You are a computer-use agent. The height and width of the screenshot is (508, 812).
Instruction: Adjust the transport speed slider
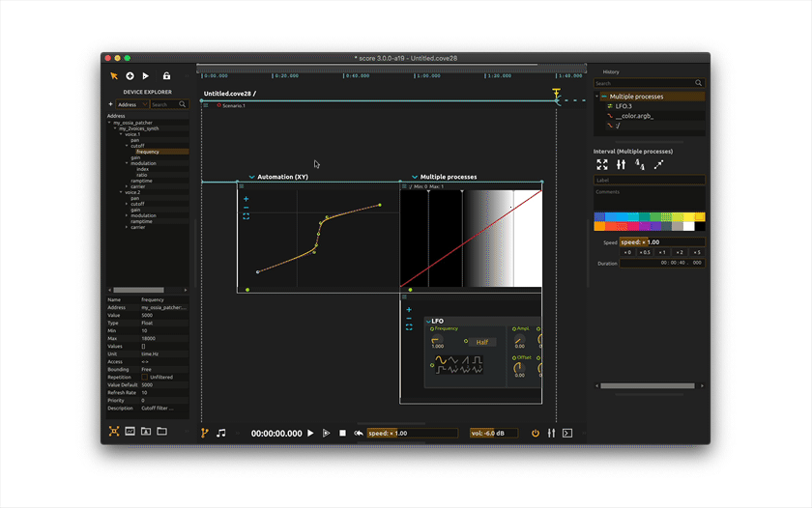point(412,433)
